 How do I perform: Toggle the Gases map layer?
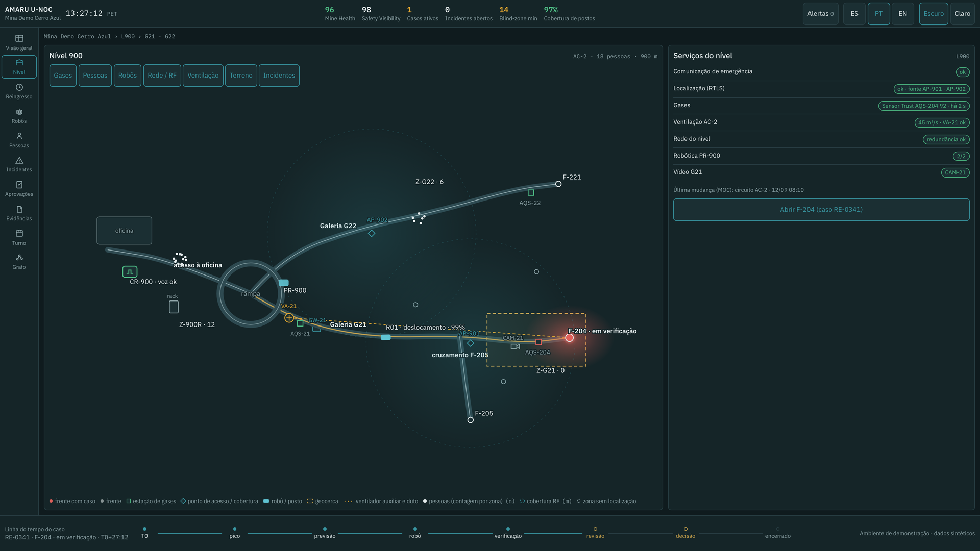point(63,76)
